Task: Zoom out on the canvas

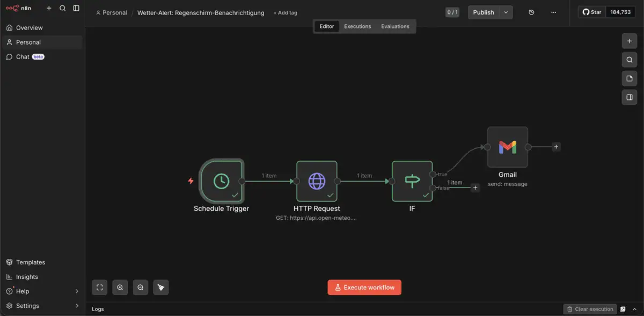Action: 140,287
